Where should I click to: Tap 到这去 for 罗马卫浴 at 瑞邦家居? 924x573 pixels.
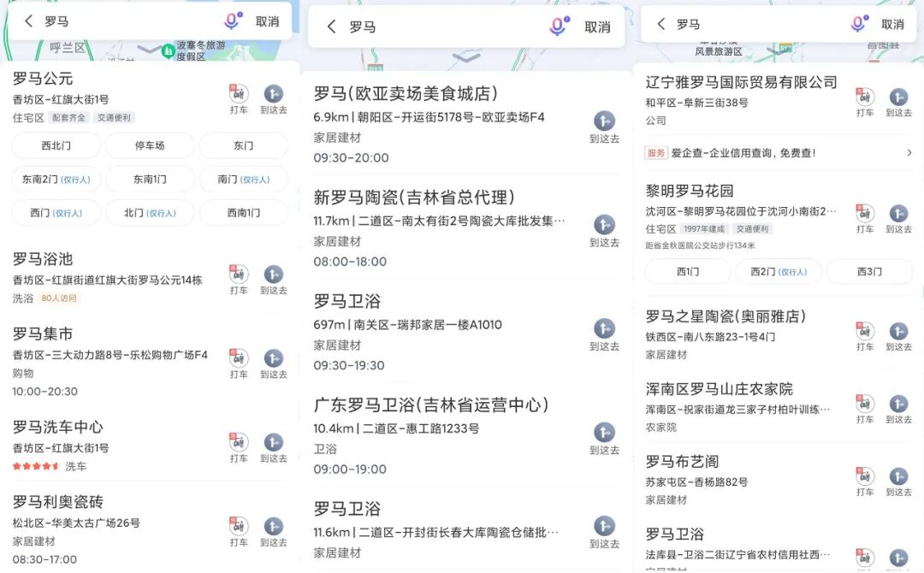coord(604,334)
